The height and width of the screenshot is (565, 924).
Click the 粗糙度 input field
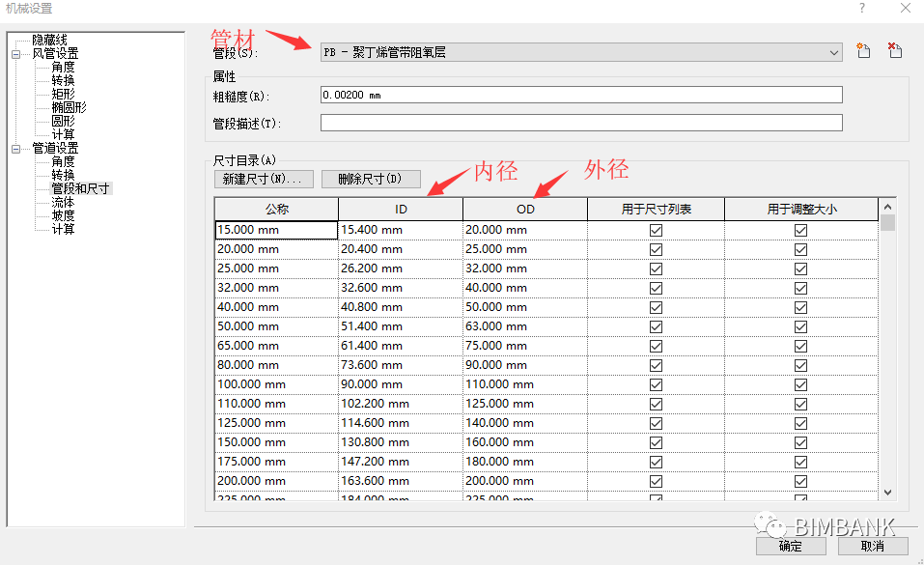pyautogui.click(x=581, y=95)
